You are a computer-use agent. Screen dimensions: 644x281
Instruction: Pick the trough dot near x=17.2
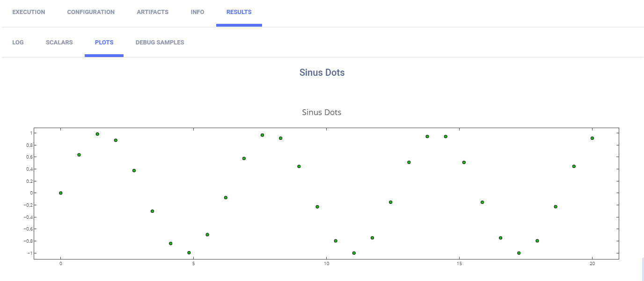pos(519,253)
